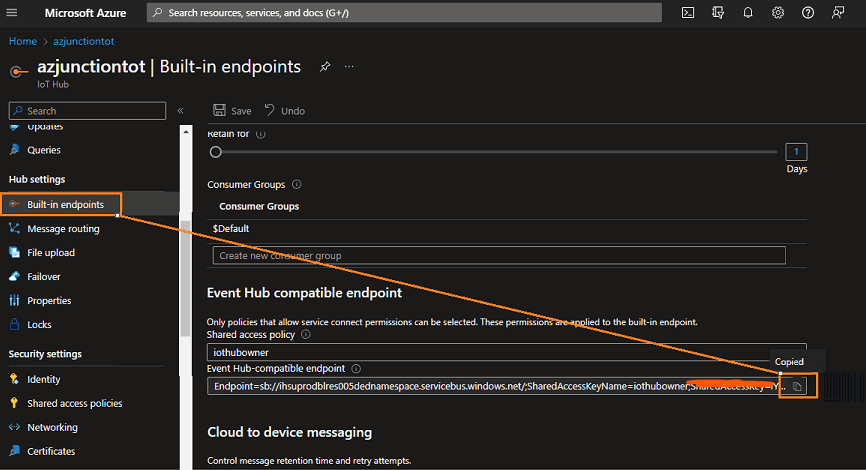Click the Cloud to device messaging heading
This screenshot has height=470, width=866.
click(x=289, y=432)
